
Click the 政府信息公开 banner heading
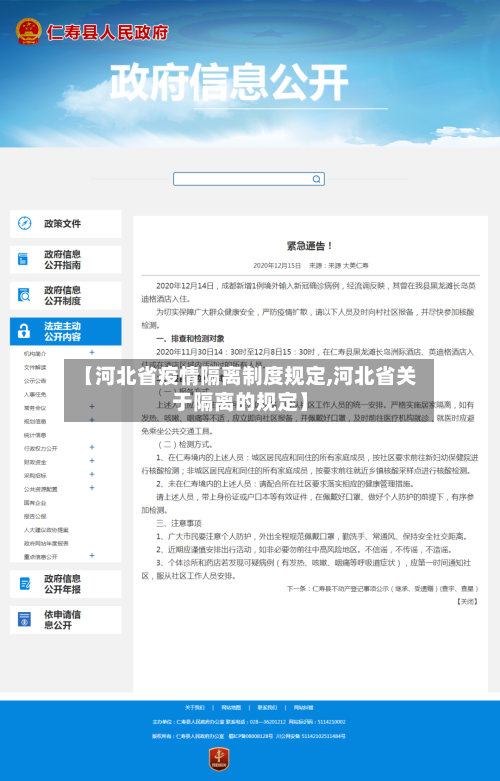pyautogui.click(x=229, y=82)
